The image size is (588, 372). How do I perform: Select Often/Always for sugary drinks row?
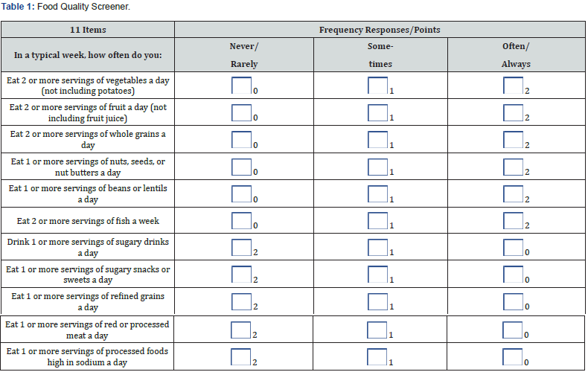(x=513, y=248)
